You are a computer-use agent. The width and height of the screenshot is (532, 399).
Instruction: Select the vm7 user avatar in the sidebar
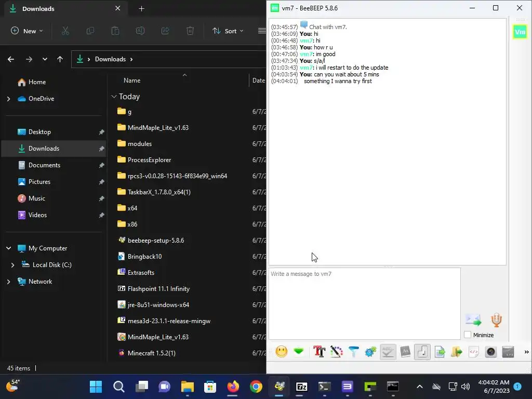pyautogui.click(x=520, y=32)
